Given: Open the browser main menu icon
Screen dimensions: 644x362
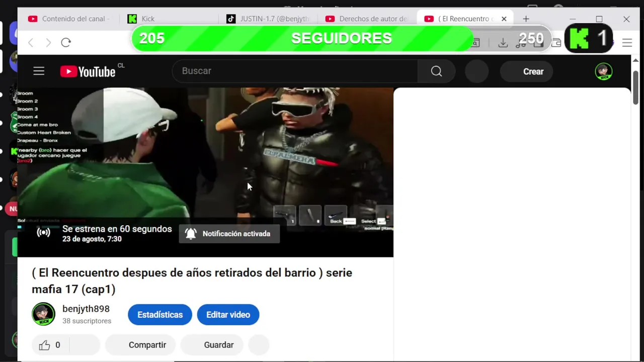Looking at the screenshot, I should [x=627, y=43].
